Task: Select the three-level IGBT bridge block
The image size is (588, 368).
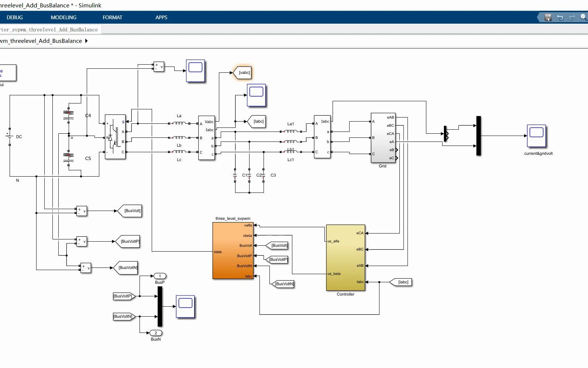Action: 115,137
